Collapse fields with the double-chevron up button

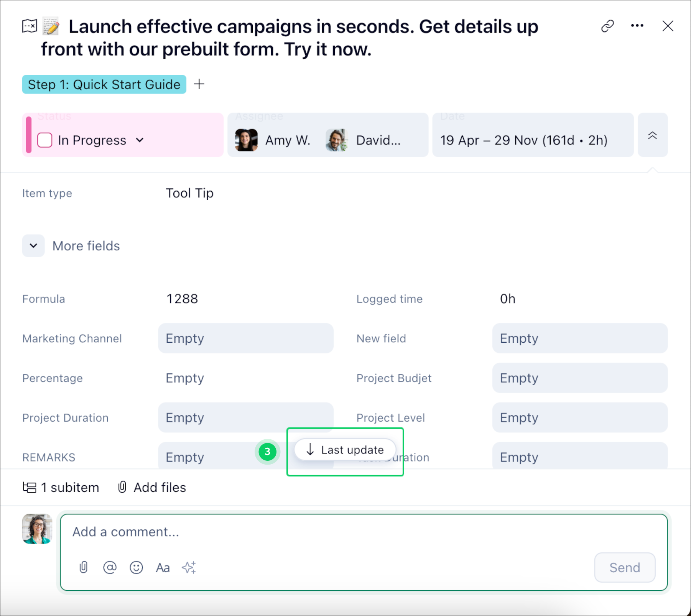(x=652, y=135)
